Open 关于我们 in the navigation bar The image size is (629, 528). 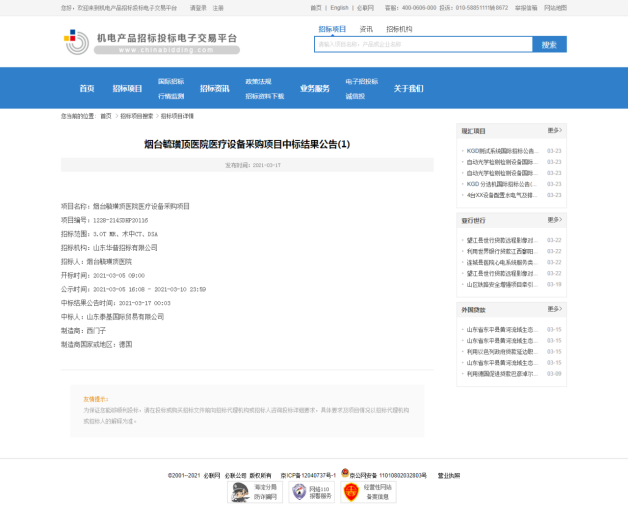click(x=409, y=88)
